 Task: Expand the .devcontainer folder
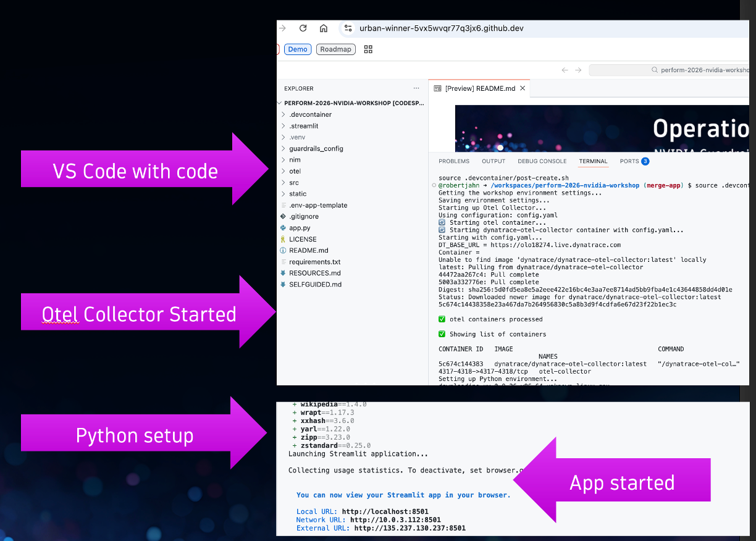click(x=310, y=115)
